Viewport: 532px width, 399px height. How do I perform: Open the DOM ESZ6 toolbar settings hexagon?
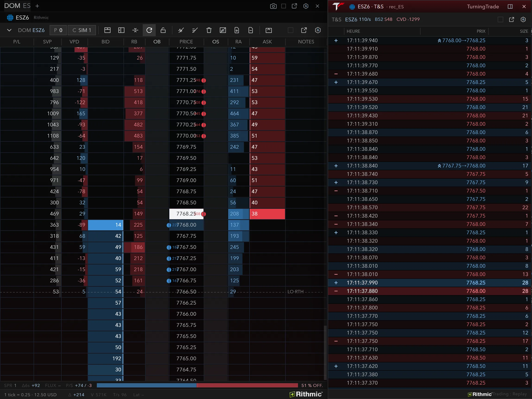[318, 30]
